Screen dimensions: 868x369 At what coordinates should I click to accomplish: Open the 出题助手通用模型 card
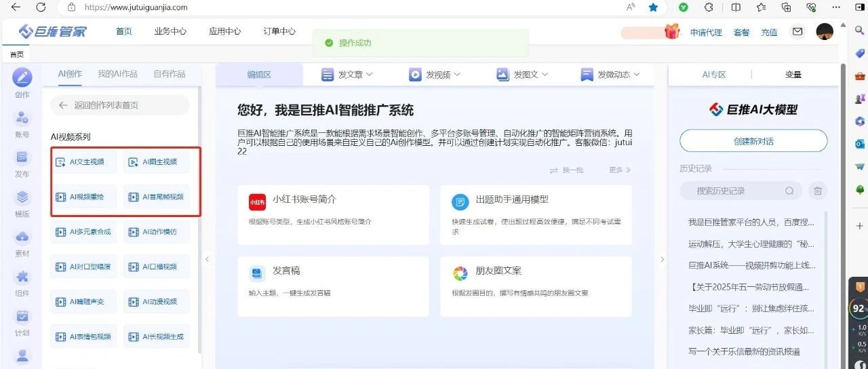536,215
